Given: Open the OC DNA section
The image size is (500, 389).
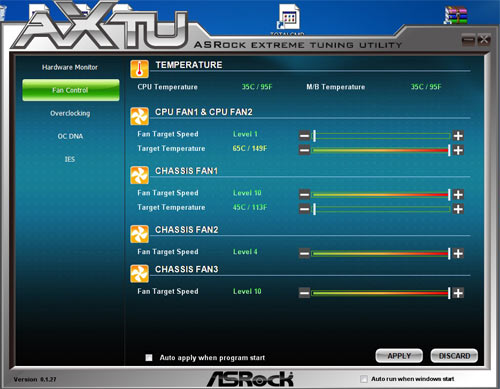Looking at the screenshot, I should coord(70,136).
